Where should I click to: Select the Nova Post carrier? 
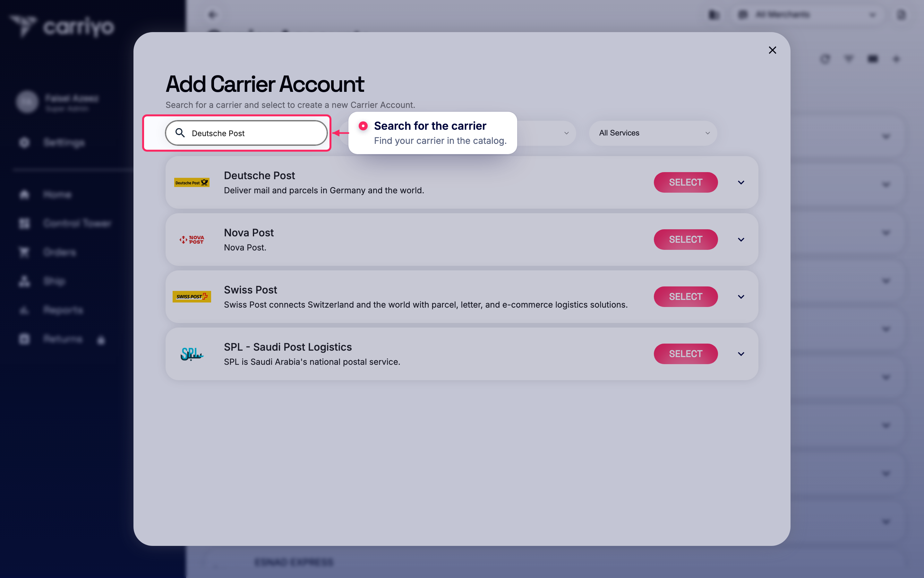click(685, 239)
